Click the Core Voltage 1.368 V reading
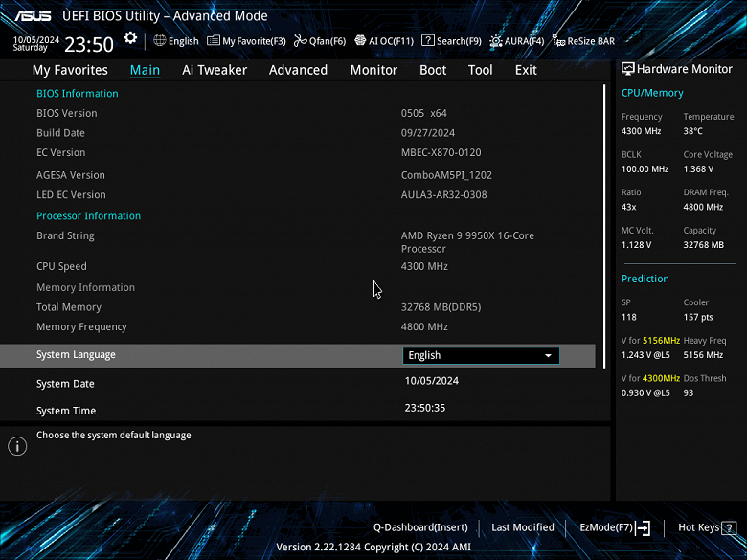The width and height of the screenshot is (747, 560). pyautogui.click(x=698, y=169)
